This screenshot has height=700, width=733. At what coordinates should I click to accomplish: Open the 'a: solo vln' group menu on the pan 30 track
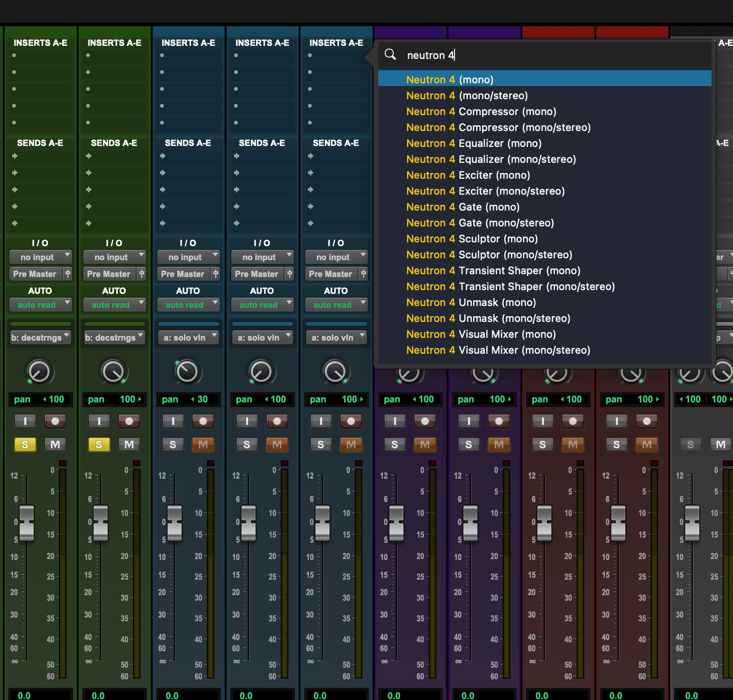click(188, 337)
